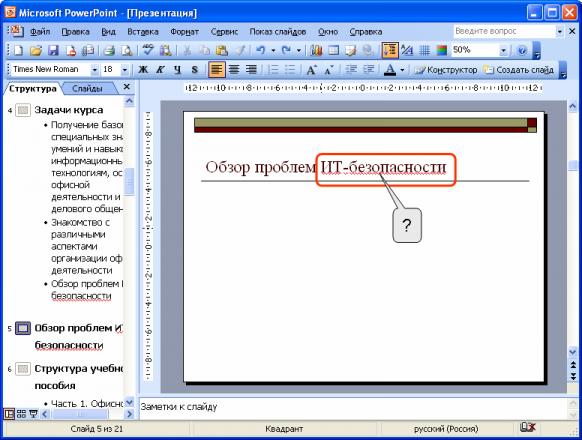Select slide 5 icon in outline
This screenshot has width=582, height=440.
23,328
